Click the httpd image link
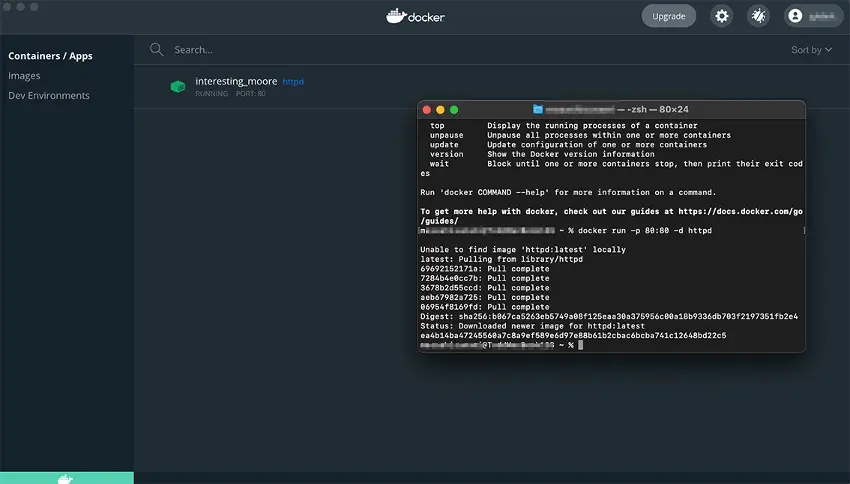This screenshot has height=484, width=850. (x=293, y=82)
